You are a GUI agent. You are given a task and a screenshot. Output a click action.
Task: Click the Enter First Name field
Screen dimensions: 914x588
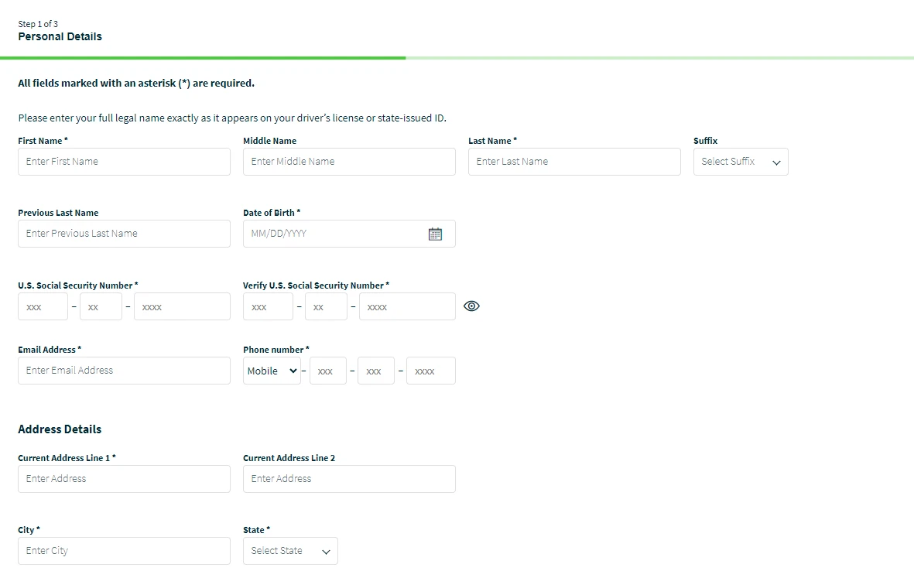point(124,161)
